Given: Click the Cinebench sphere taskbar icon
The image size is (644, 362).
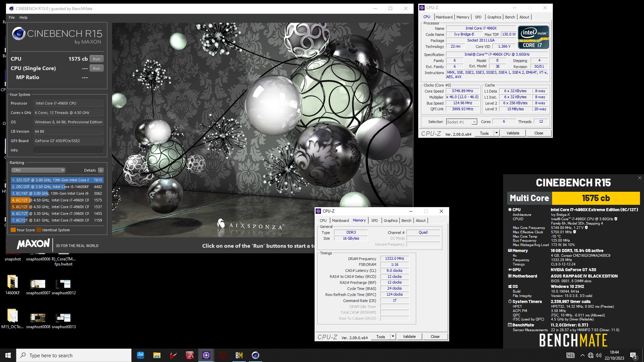Looking at the screenshot, I should click(256, 355).
